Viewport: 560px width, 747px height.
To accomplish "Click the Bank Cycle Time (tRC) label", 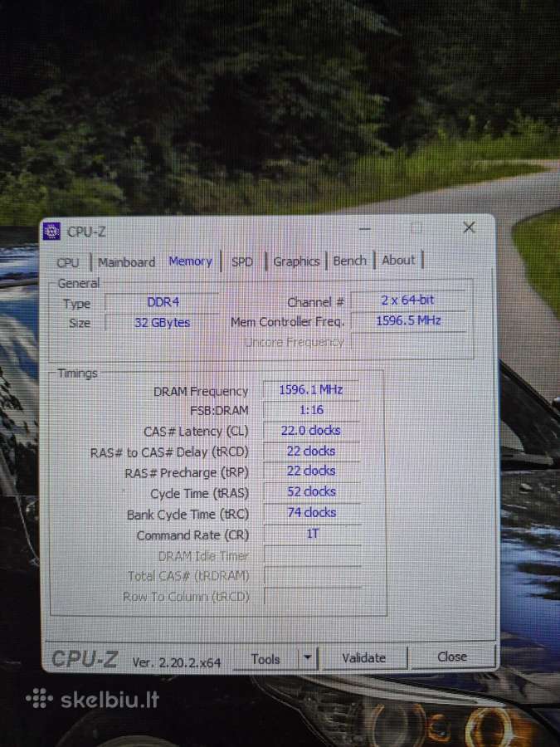I will (x=187, y=515).
